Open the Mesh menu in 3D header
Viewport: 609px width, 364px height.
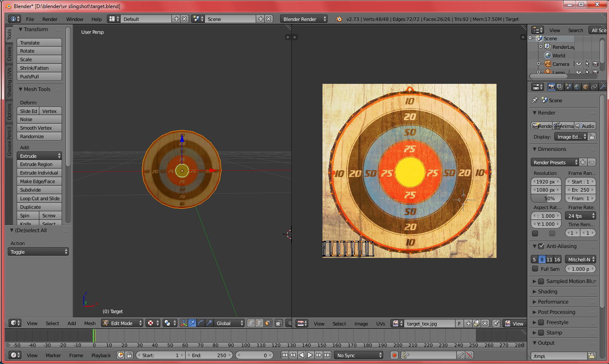coord(90,323)
